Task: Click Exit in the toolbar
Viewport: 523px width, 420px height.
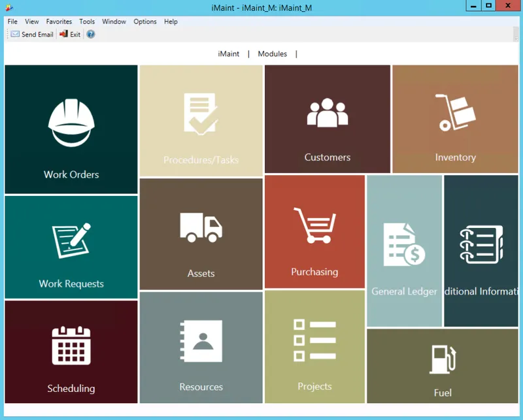Action: [x=70, y=35]
